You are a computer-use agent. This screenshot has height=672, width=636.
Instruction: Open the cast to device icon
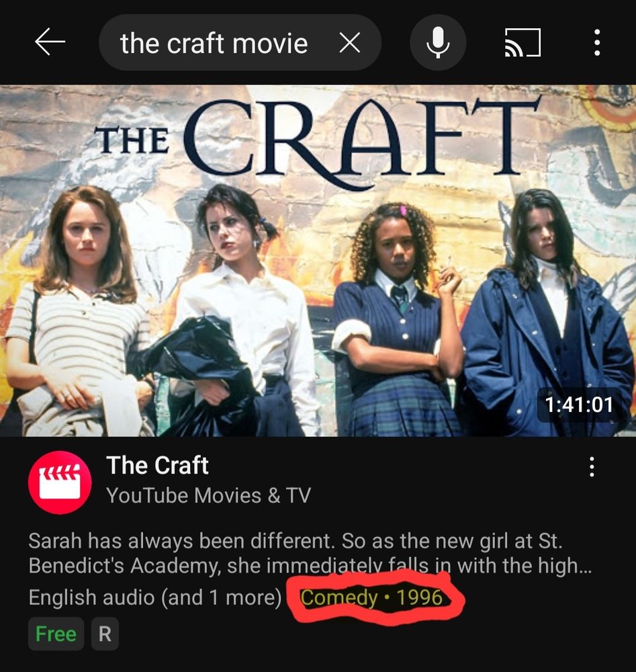523,42
